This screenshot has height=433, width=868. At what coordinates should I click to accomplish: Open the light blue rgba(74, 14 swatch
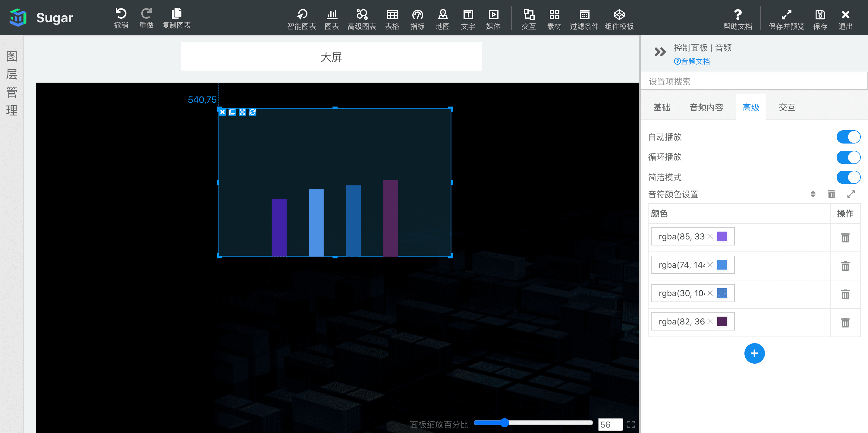click(x=722, y=265)
